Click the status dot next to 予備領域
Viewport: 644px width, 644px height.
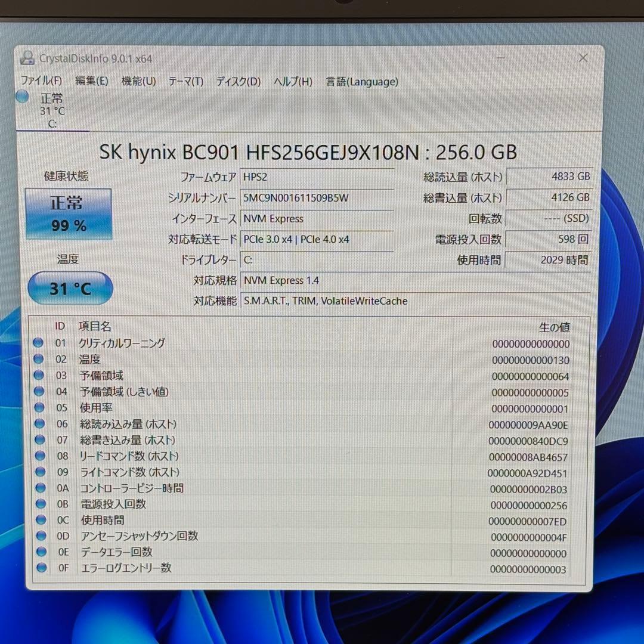(39, 376)
